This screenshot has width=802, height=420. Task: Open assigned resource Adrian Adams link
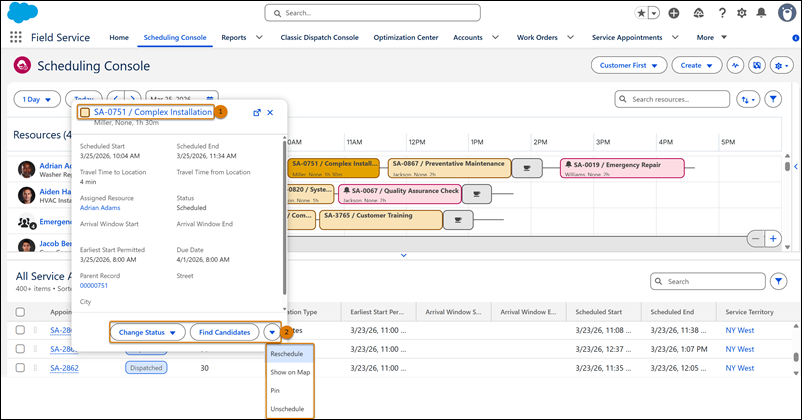[100, 208]
